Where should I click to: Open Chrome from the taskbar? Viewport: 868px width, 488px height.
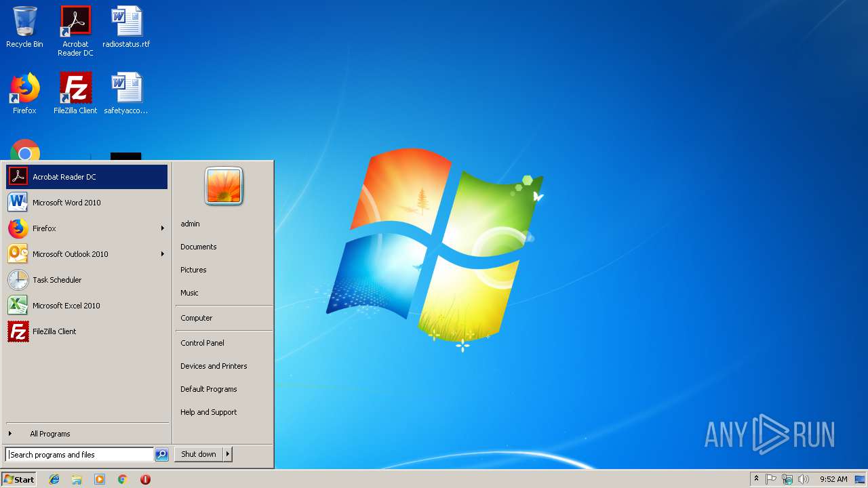point(123,479)
